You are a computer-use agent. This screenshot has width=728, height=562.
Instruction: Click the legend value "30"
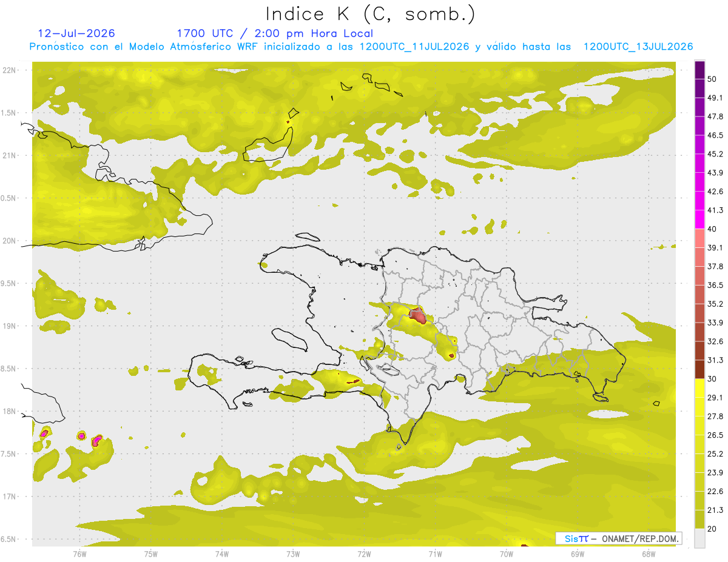(x=713, y=379)
